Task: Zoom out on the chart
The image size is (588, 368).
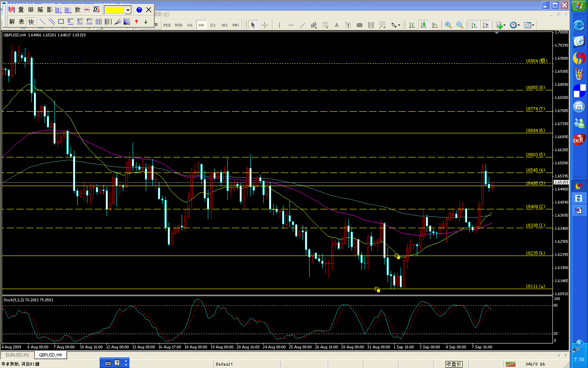Action: click(x=460, y=25)
